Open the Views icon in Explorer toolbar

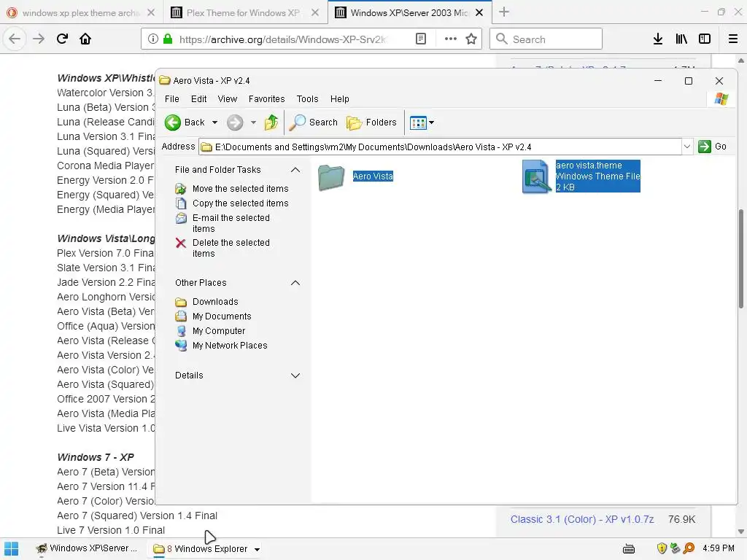(418, 122)
